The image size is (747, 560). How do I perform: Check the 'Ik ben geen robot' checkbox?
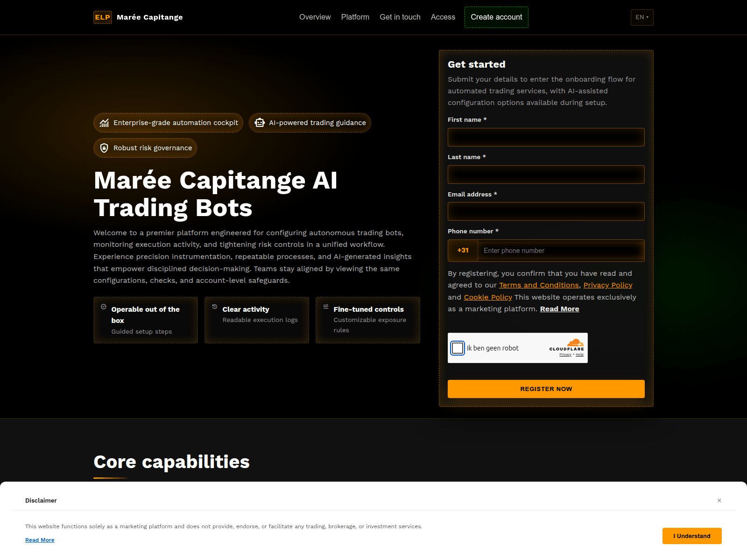pyautogui.click(x=458, y=348)
